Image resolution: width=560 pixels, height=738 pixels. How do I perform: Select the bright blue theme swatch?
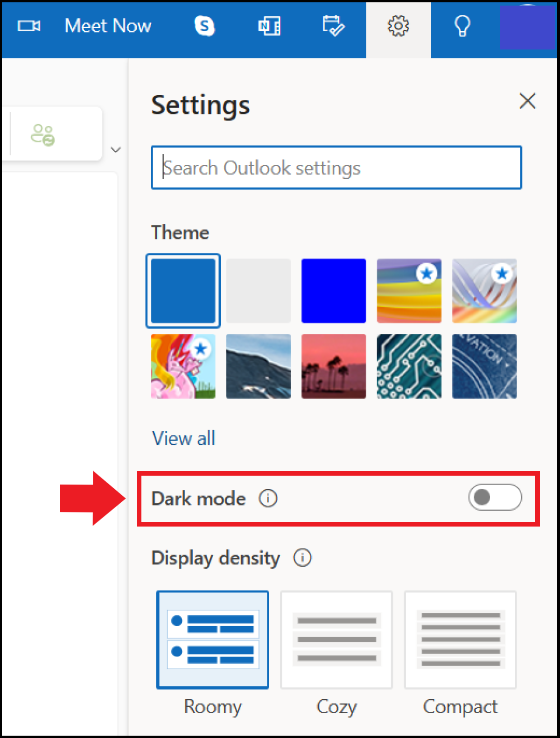334,291
